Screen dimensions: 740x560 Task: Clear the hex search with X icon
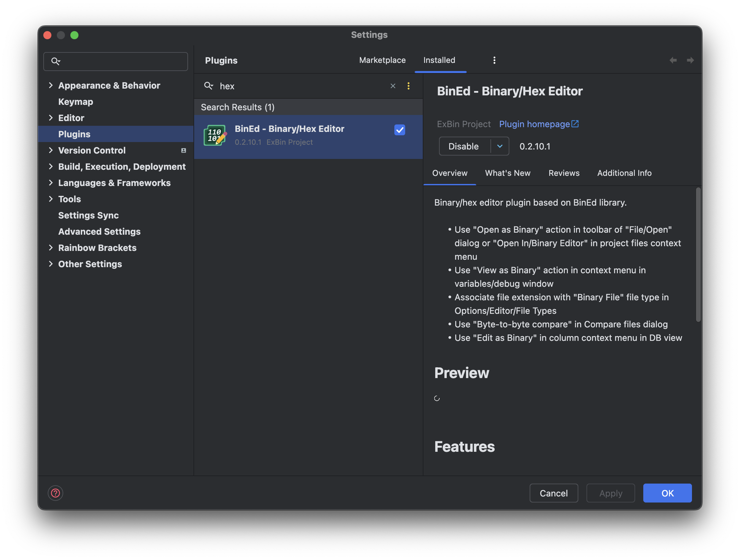click(393, 86)
